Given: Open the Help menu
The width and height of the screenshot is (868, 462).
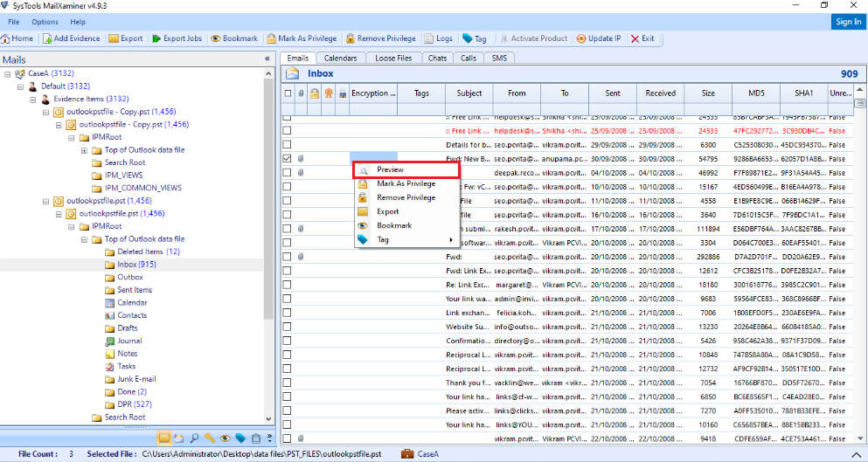Looking at the screenshot, I should coord(78,22).
